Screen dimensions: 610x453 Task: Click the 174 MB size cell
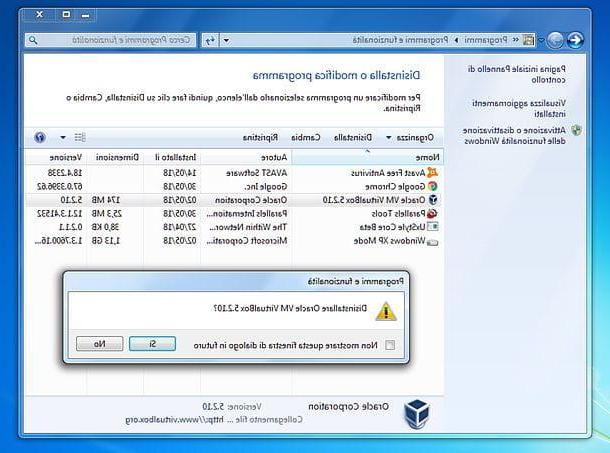point(106,200)
